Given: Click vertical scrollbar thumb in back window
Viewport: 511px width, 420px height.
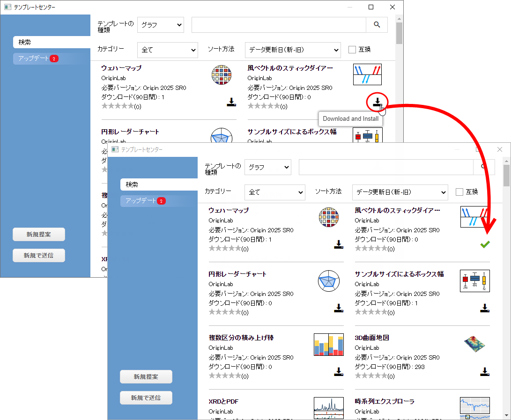Looking at the screenshot, I should pyautogui.click(x=399, y=33).
